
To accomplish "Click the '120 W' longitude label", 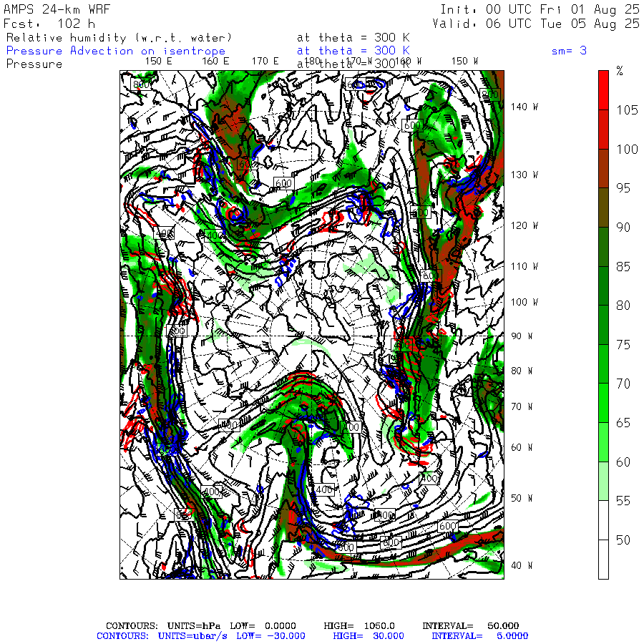I will [525, 226].
